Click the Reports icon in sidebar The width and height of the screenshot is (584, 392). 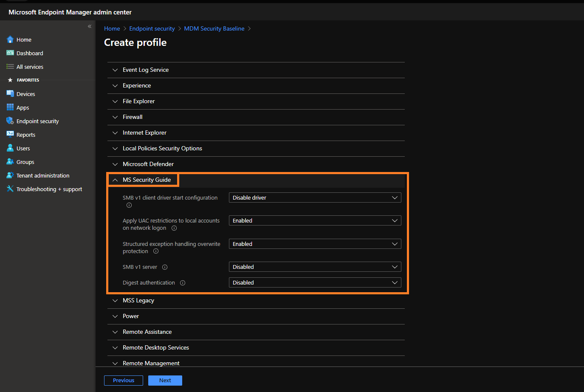(x=10, y=135)
